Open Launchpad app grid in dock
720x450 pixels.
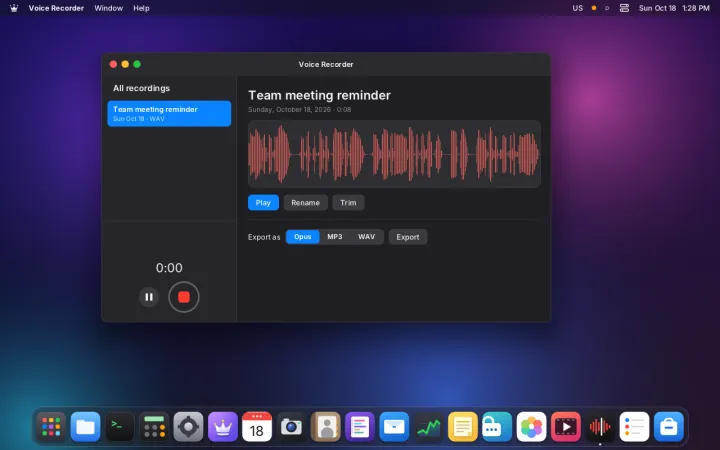(x=51, y=427)
